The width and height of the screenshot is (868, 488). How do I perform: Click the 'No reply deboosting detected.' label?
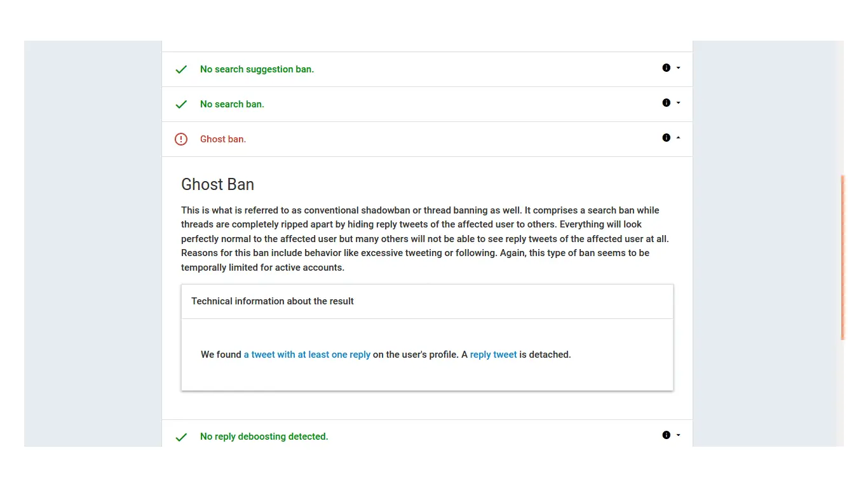coord(264,437)
